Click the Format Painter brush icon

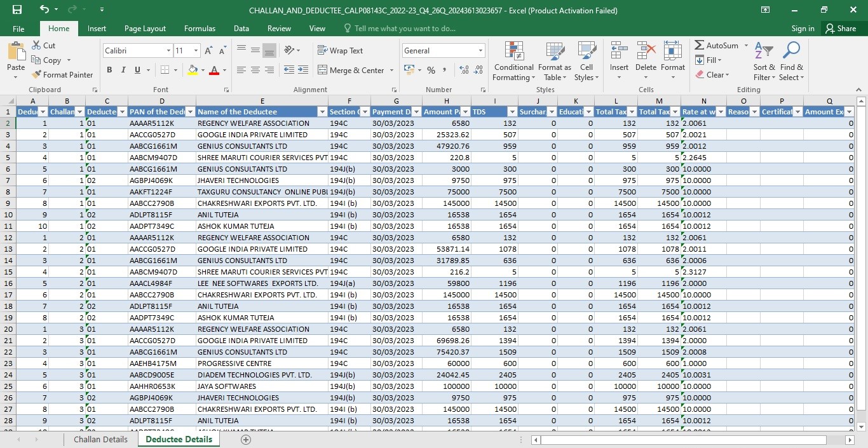coord(36,74)
